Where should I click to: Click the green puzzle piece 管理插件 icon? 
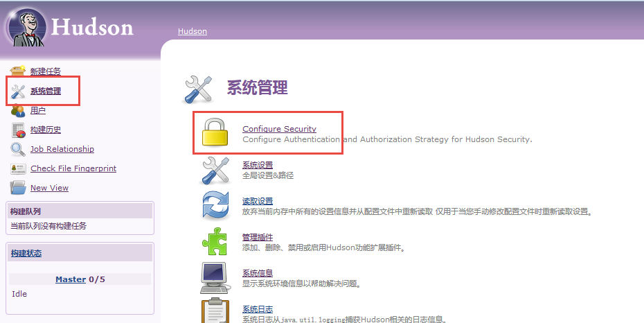coord(215,242)
